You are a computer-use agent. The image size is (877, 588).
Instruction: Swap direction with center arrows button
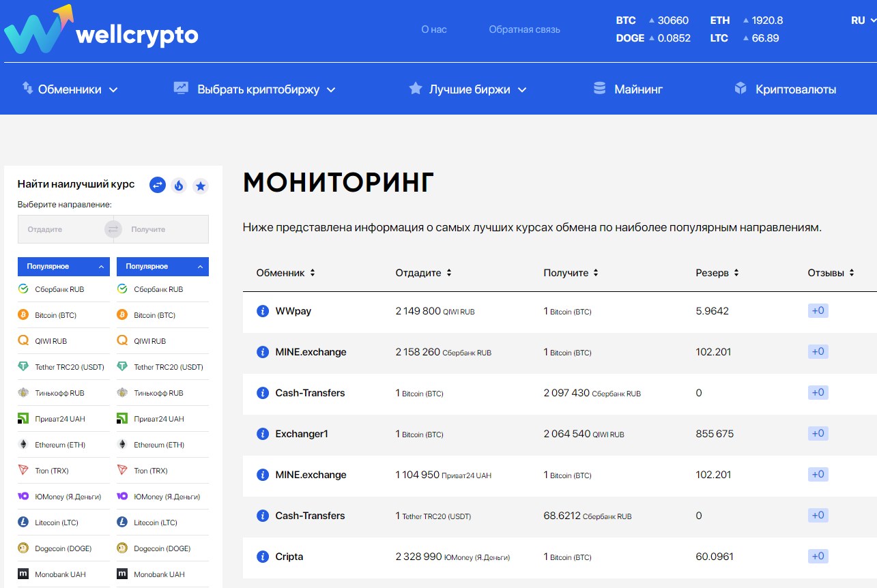(x=113, y=229)
